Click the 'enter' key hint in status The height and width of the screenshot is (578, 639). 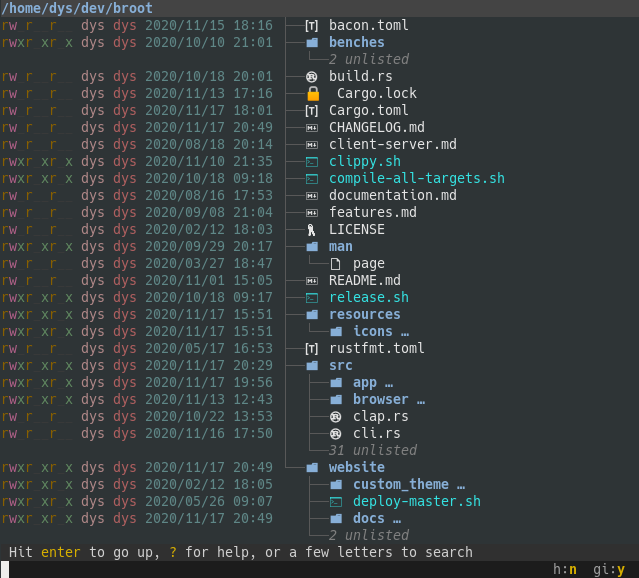click(61, 552)
